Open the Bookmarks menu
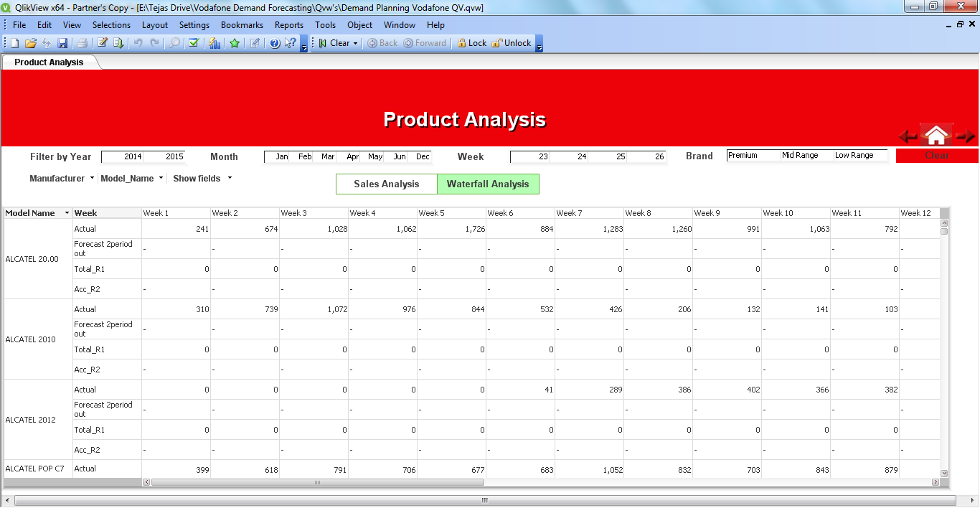Screen dimensions: 980x508 point(242,24)
